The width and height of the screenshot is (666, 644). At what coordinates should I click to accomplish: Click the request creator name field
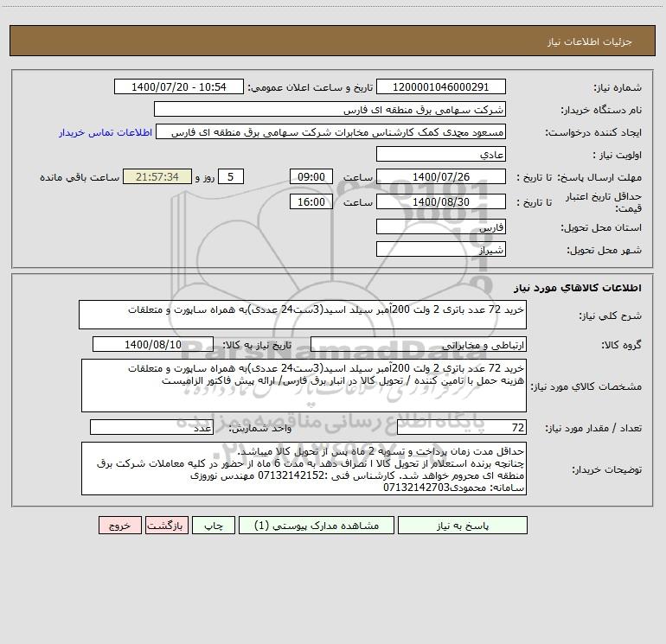[331, 131]
